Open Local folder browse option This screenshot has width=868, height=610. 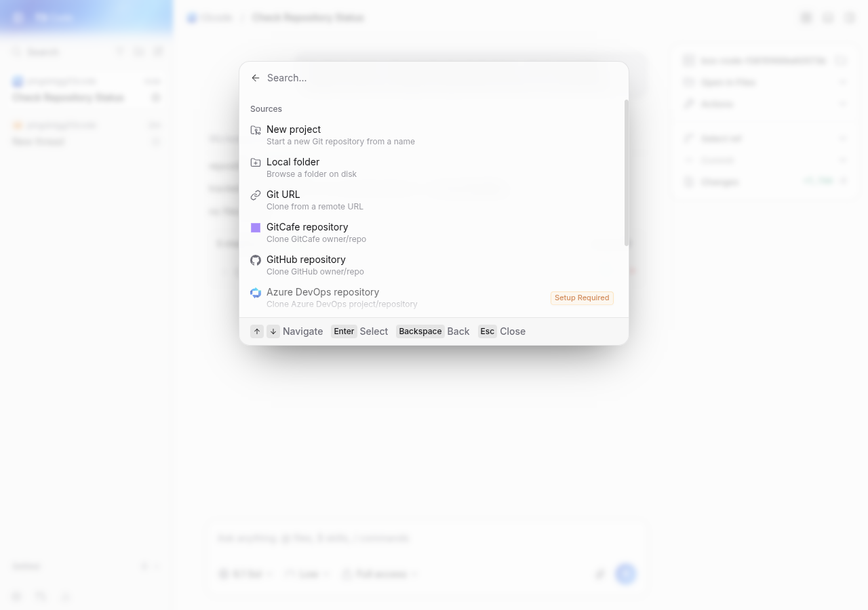432,168
